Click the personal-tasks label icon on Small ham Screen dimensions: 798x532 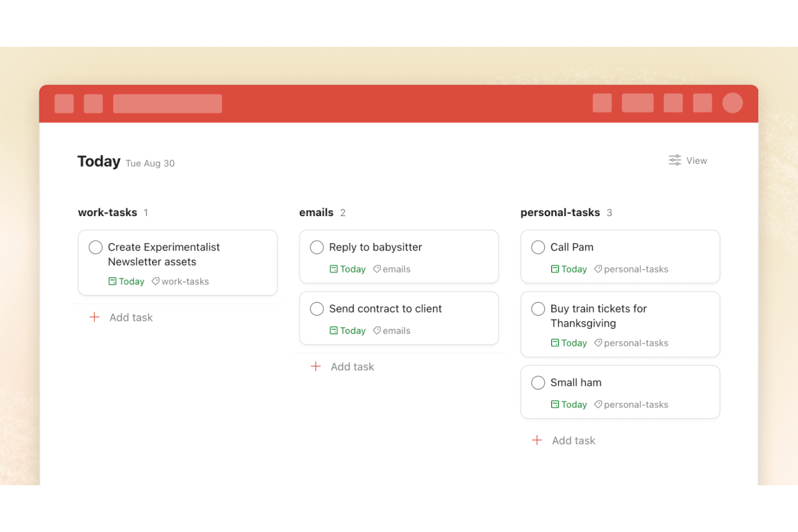coord(598,404)
